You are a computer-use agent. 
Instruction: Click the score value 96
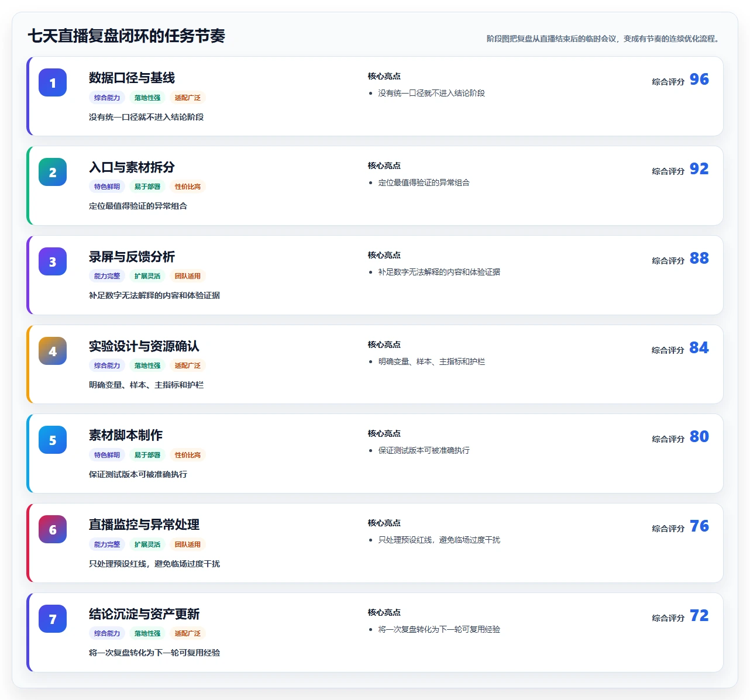coord(699,79)
